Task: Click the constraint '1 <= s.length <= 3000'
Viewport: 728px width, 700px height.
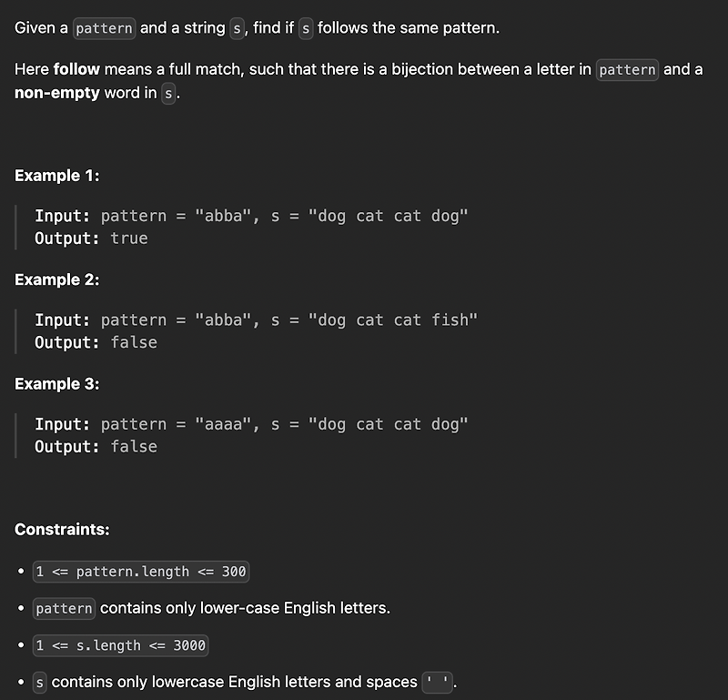Action: point(121,645)
